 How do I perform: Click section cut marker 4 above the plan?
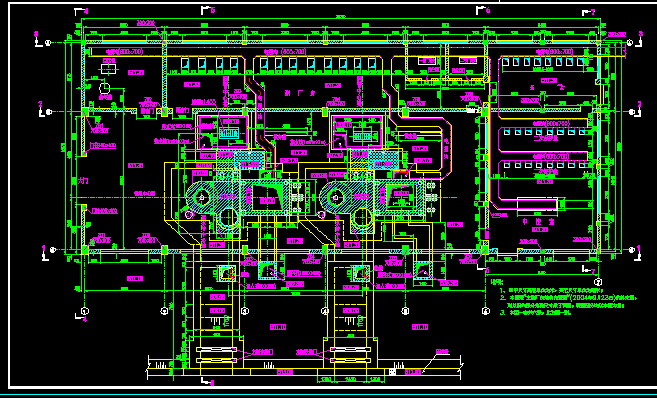click(81, 11)
